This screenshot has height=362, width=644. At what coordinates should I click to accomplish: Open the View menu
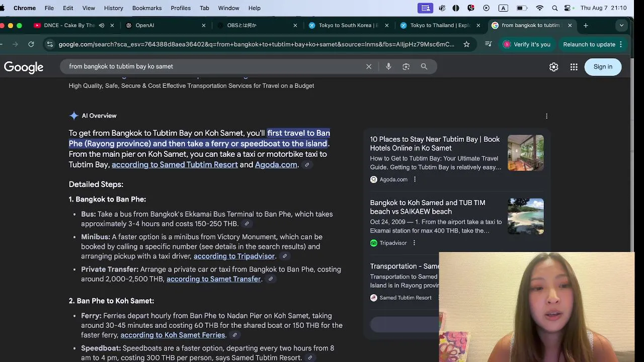point(89,8)
